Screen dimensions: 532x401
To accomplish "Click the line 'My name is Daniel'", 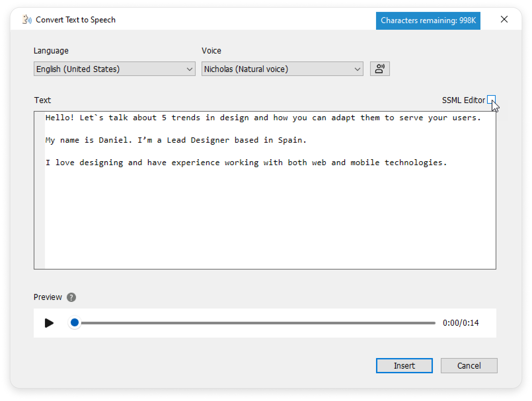I will click(176, 140).
